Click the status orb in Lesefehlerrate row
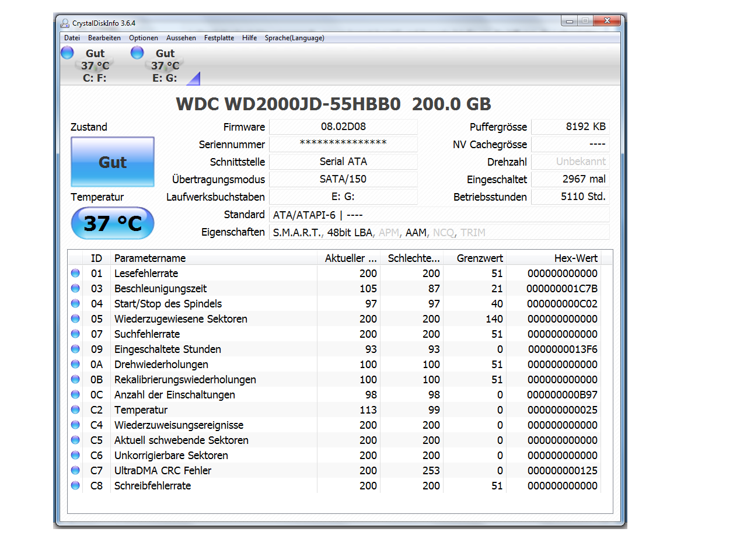This screenshot has width=747, height=560. coord(75,273)
